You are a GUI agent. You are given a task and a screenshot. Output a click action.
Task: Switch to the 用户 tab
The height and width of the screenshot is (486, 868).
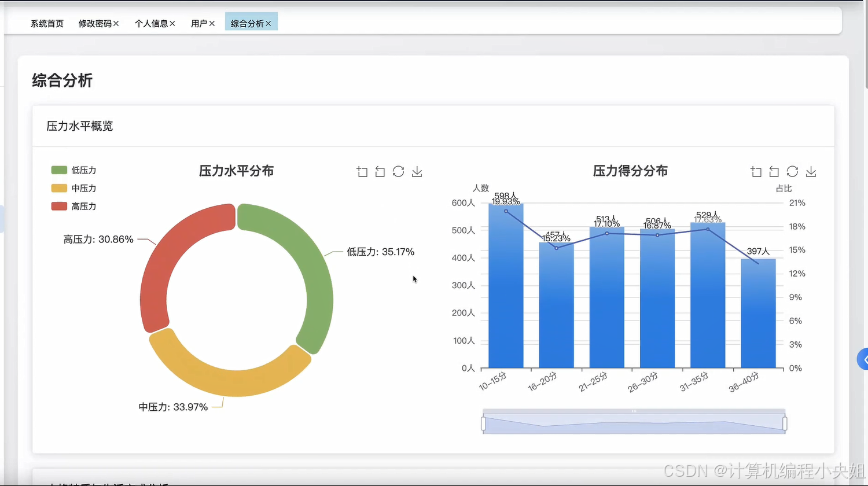point(199,24)
